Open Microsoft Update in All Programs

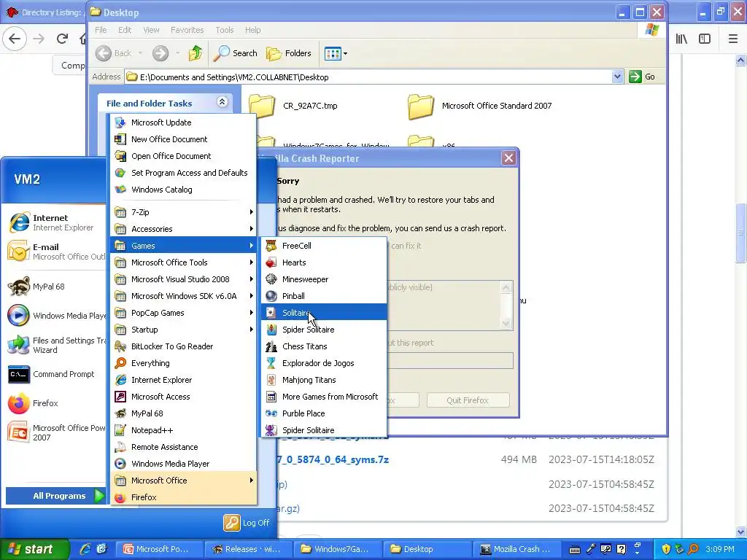tap(183, 122)
